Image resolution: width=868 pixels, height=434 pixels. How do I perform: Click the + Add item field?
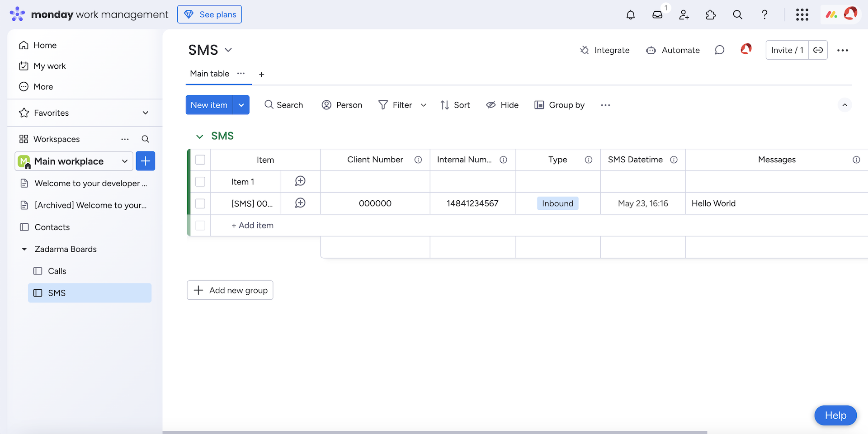[x=252, y=225]
